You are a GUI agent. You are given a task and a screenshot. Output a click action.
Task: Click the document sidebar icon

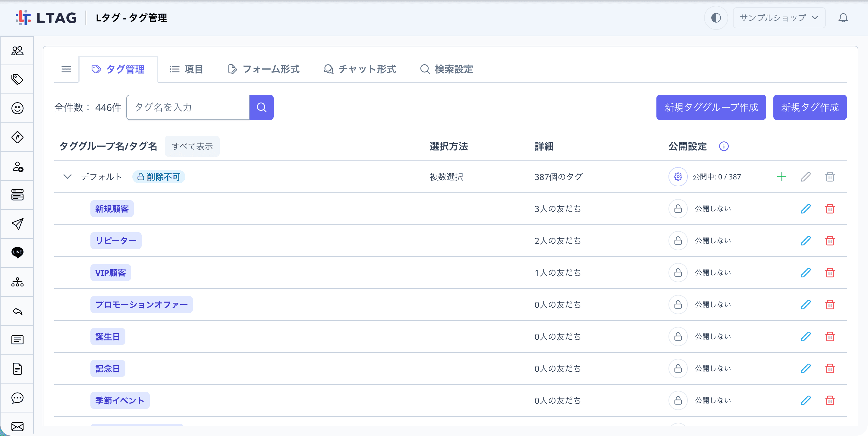click(17, 369)
